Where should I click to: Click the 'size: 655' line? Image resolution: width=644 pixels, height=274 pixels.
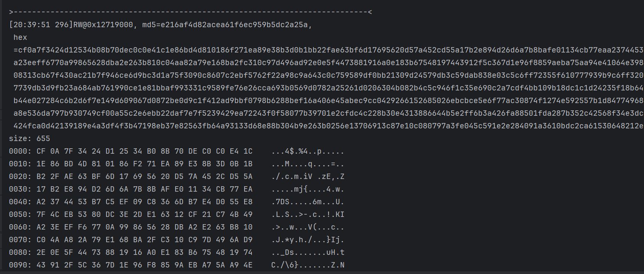30,138
